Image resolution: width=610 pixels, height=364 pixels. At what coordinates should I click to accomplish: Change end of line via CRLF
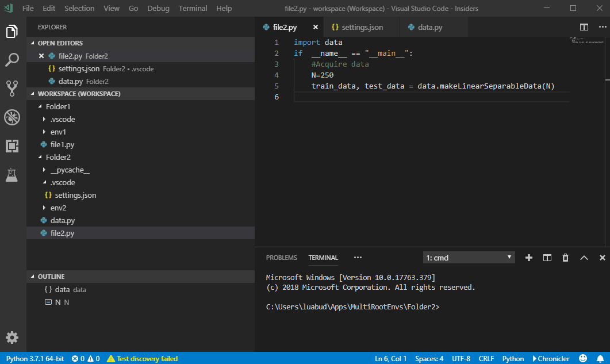tap(486, 359)
